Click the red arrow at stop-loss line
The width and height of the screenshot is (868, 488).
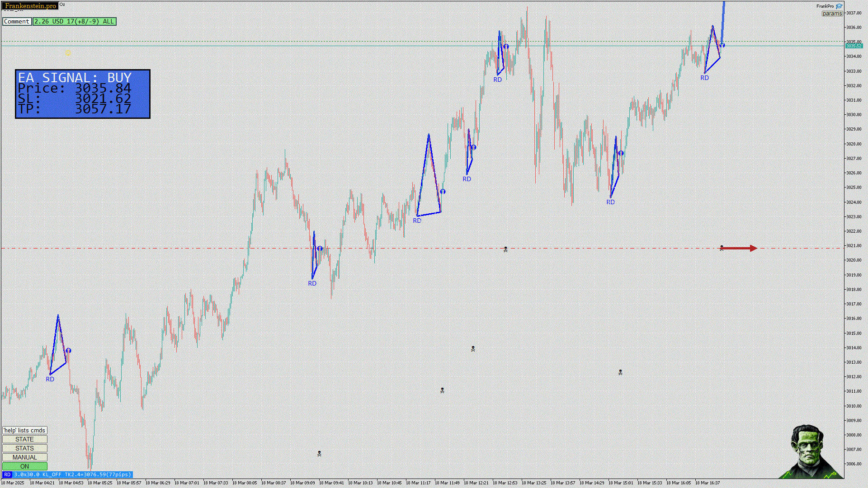(738, 248)
